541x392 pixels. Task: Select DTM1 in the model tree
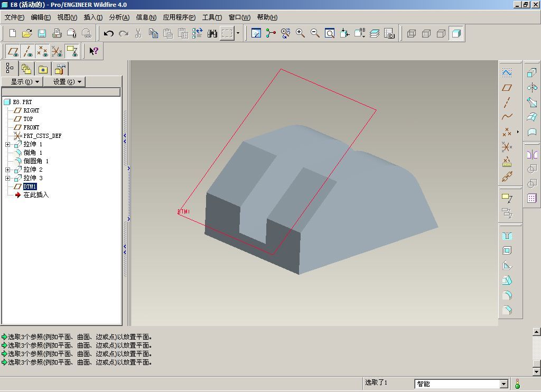[x=30, y=186]
